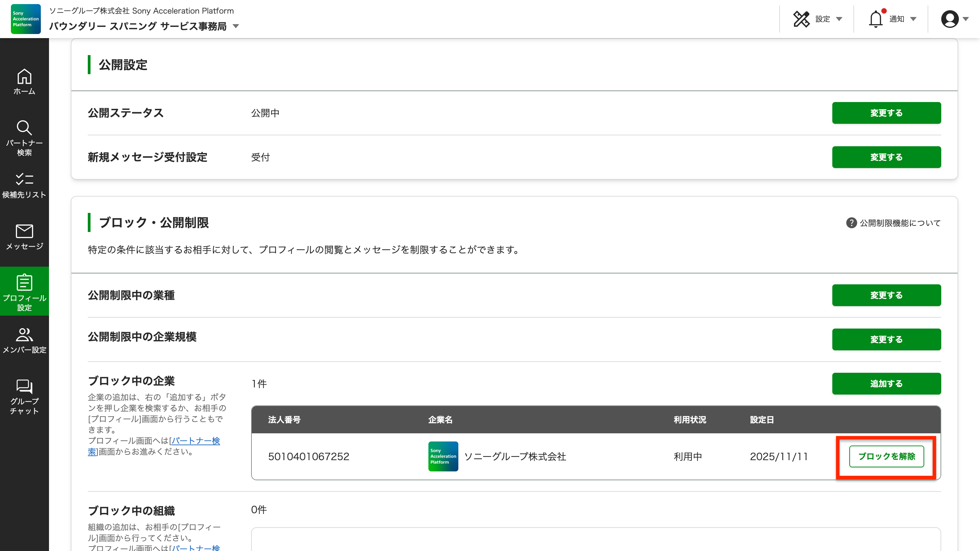Image resolution: width=980 pixels, height=551 pixels.
Task: Click the Sony Acceleration Platform company thumbnail
Action: (x=443, y=457)
